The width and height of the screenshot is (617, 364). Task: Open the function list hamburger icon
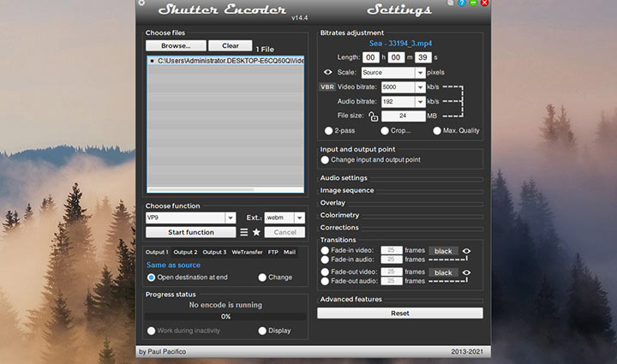pyautogui.click(x=244, y=232)
